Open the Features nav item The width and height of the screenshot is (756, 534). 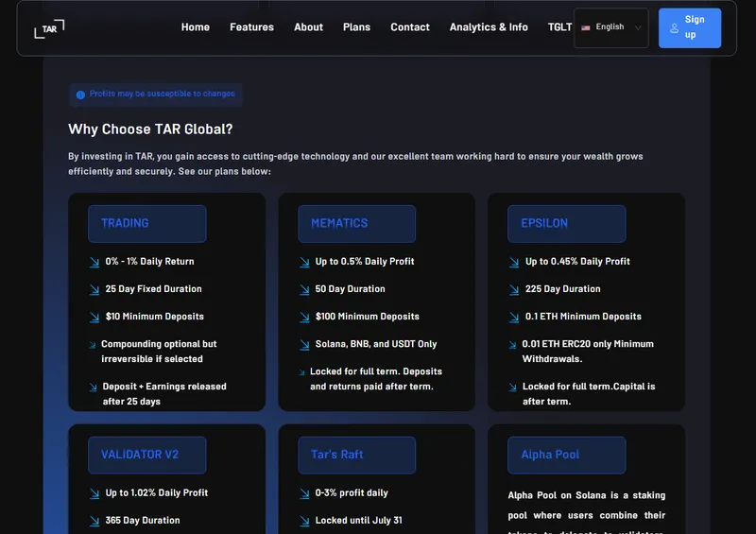(x=251, y=27)
